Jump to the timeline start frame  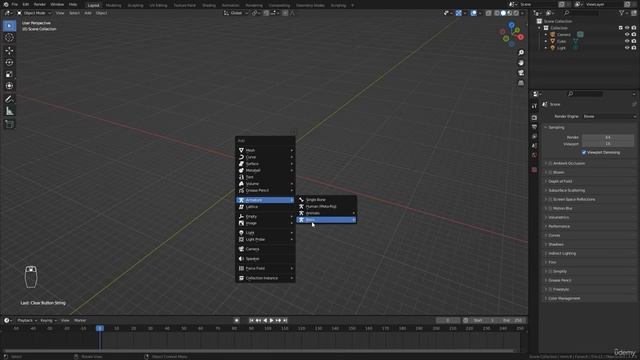251,320
